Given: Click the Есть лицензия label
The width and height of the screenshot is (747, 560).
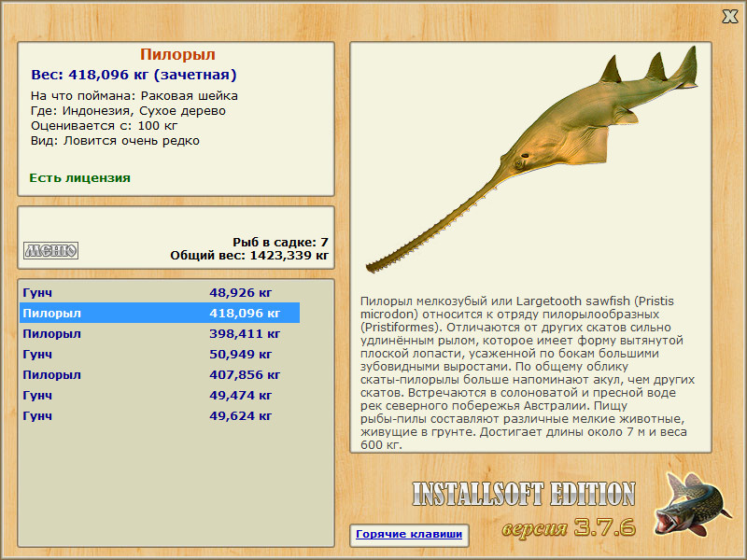Looking at the screenshot, I should point(79,177).
